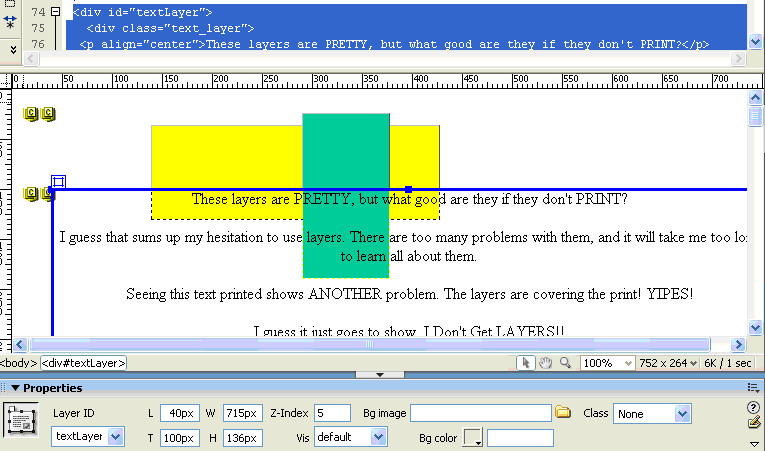Click the first yellow layer anchor marker
Screen dimensions: 765x451
(x=30, y=115)
